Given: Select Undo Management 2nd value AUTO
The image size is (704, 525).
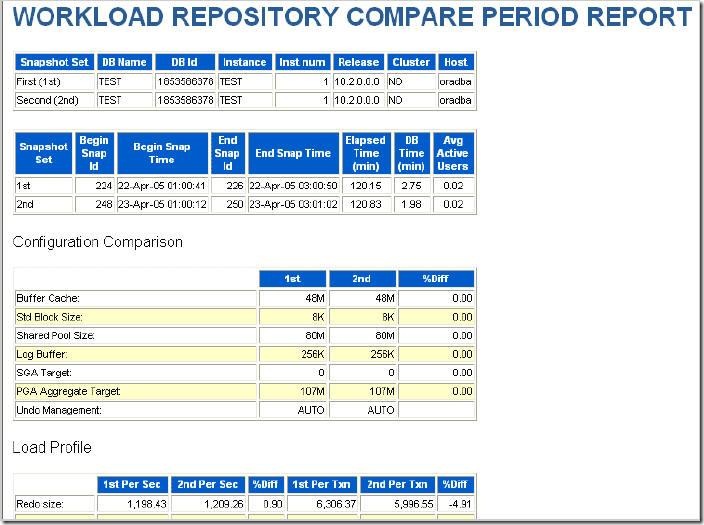Looking at the screenshot, I should (x=362, y=410).
